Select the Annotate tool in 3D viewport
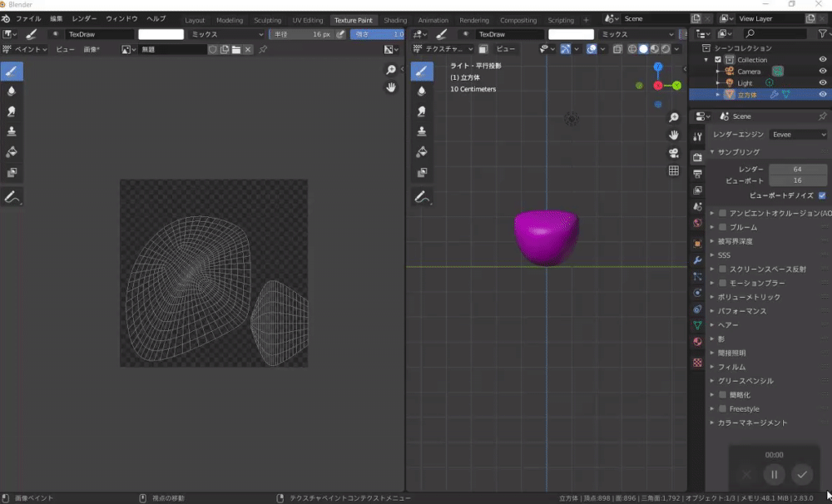Image resolution: width=832 pixels, height=504 pixels. coord(422,197)
